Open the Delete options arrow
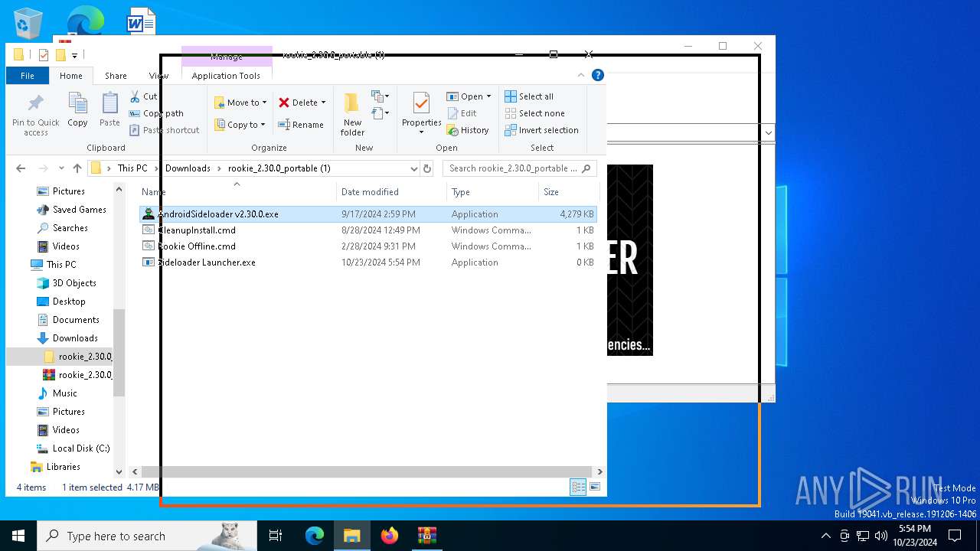980x551 pixels. click(323, 103)
